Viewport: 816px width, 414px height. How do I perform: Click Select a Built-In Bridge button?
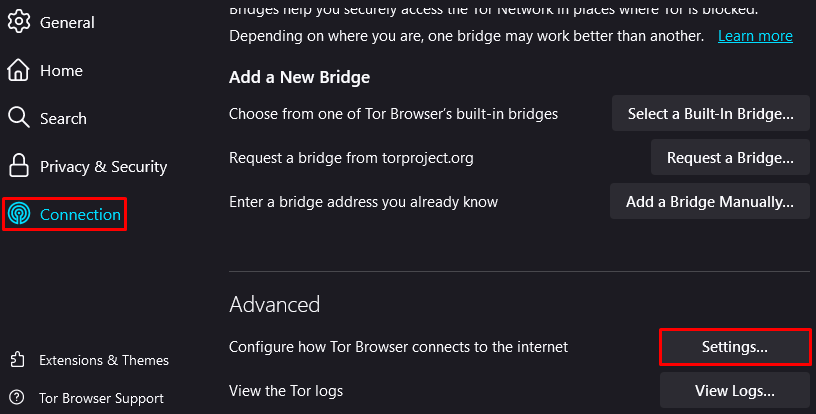710,113
